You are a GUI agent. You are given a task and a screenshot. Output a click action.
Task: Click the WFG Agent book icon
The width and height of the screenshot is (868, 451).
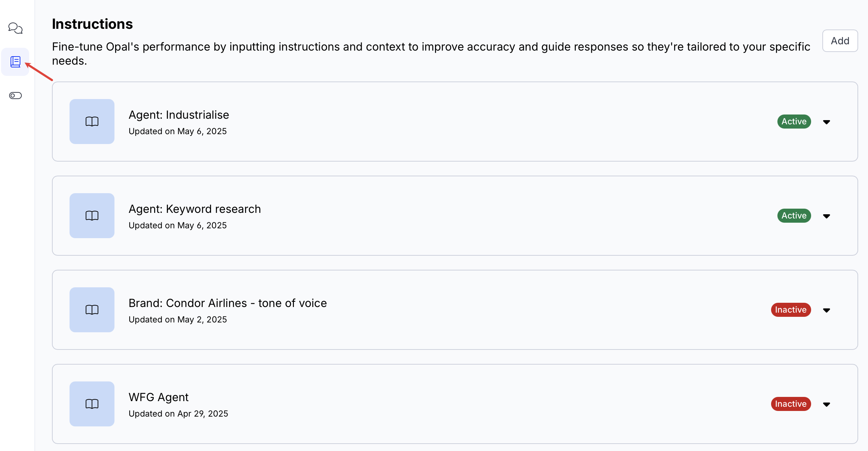[x=92, y=404]
